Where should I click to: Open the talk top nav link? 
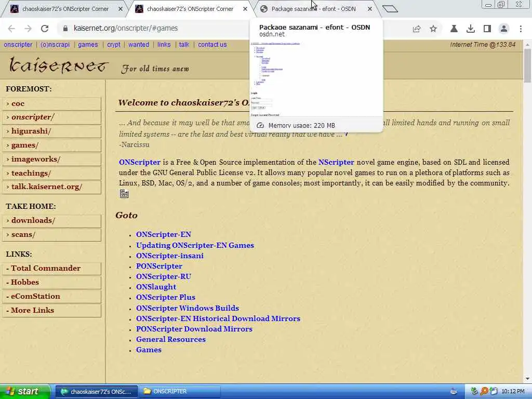[x=184, y=45]
